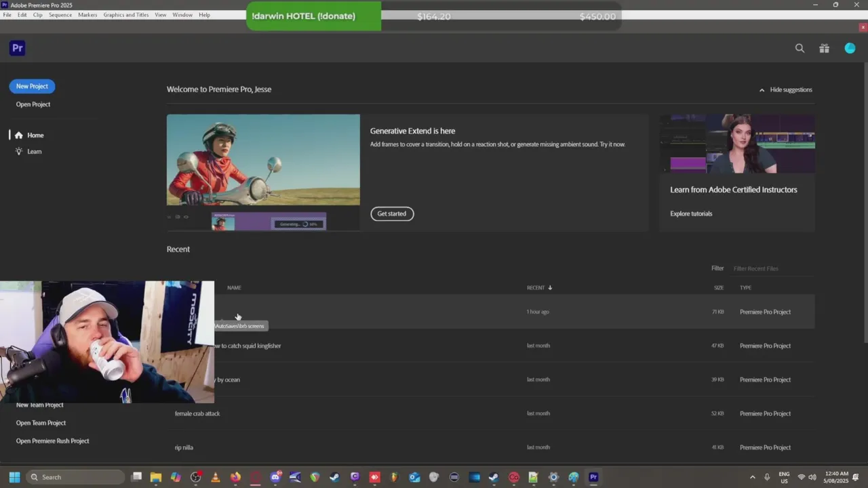The height and width of the screenshot is (488, 868).
Task: Open OBS Studio from the taskbar
Action: [196, 477]
